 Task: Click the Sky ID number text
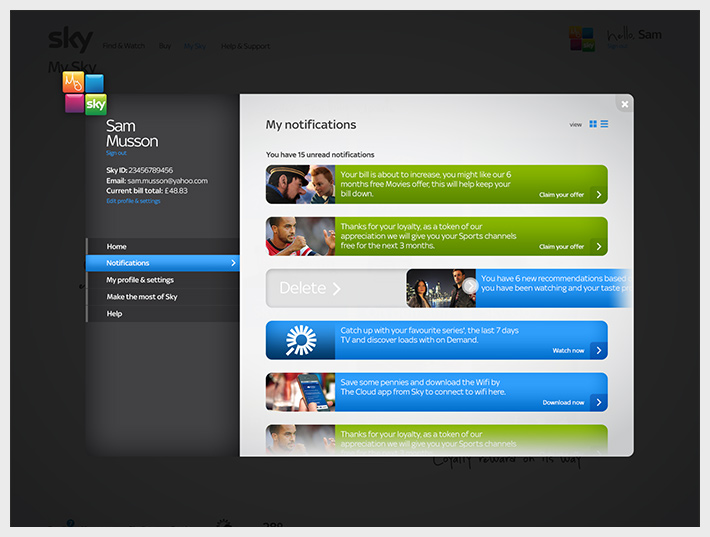[x=150, y=170]
